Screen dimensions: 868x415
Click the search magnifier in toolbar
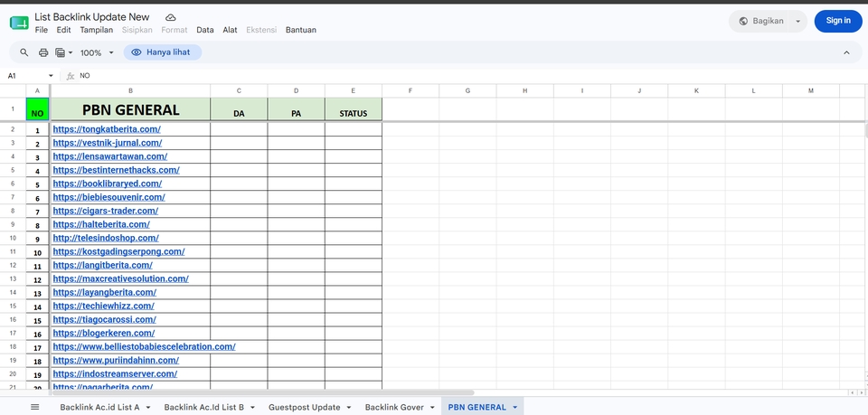click(24, 52)
